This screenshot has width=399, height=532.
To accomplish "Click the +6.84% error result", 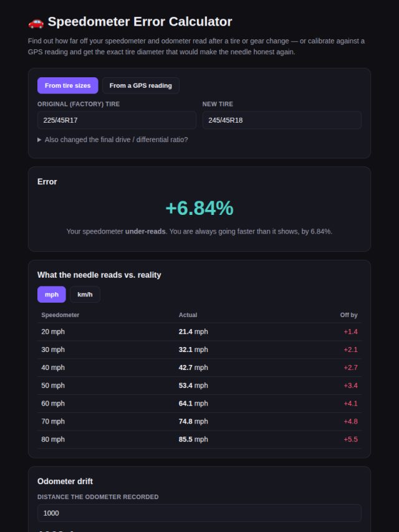I will pos(199,208).
